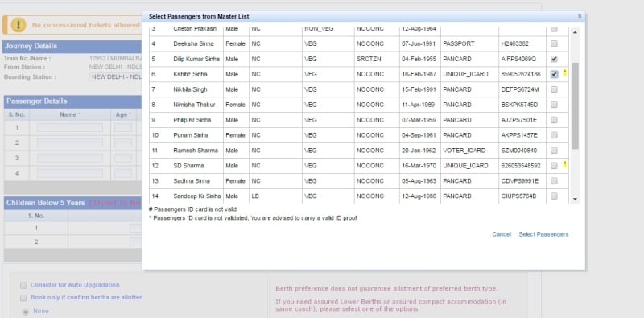Click ID number H2463382
Viewport: 644px width, 318px height.
pos(514,43)
